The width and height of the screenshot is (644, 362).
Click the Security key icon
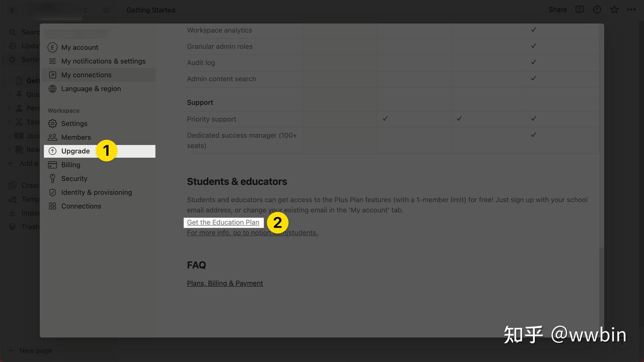point(52,179)
